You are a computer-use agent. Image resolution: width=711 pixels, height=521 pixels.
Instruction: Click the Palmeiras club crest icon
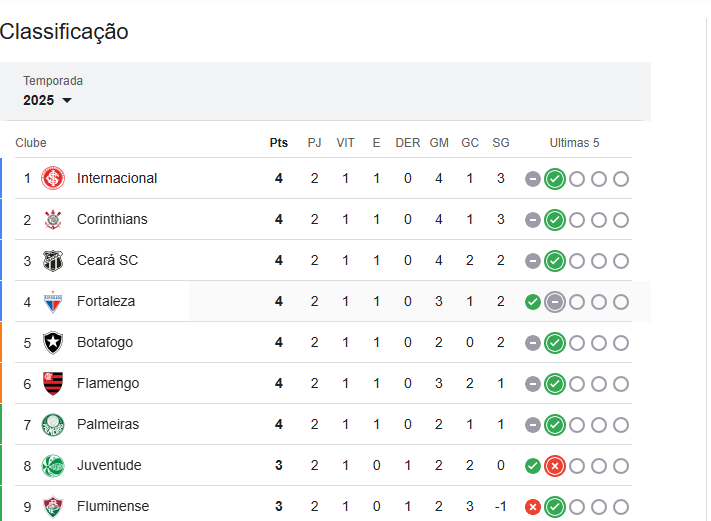click(x=53, y=424)
